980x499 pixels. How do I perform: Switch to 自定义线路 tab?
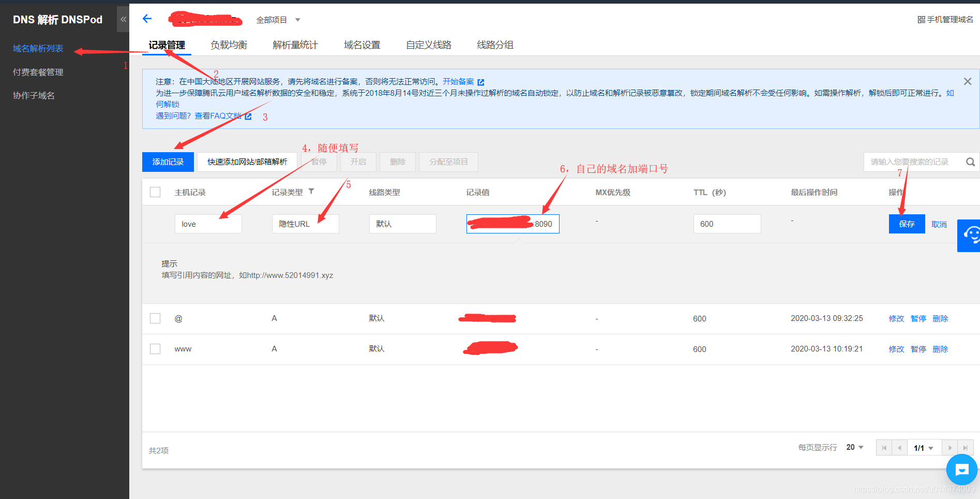(x=429, y=45)
